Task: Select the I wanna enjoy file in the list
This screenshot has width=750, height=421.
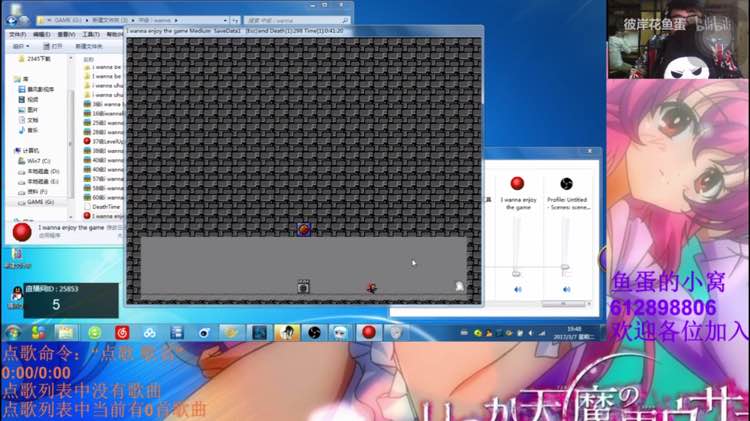Action: tap(103, 216)
